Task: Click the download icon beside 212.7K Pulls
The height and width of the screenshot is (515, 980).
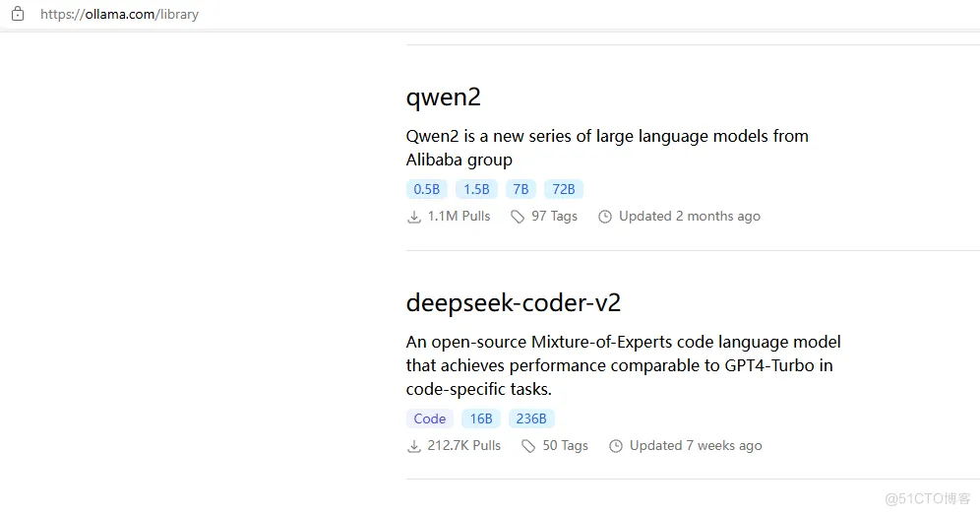Action: pos(414,446)
